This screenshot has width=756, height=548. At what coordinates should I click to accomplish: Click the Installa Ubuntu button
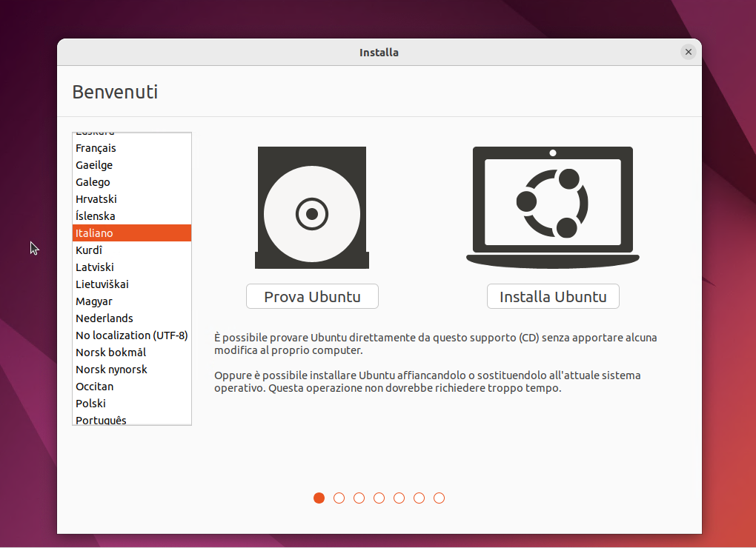point(553,297)
